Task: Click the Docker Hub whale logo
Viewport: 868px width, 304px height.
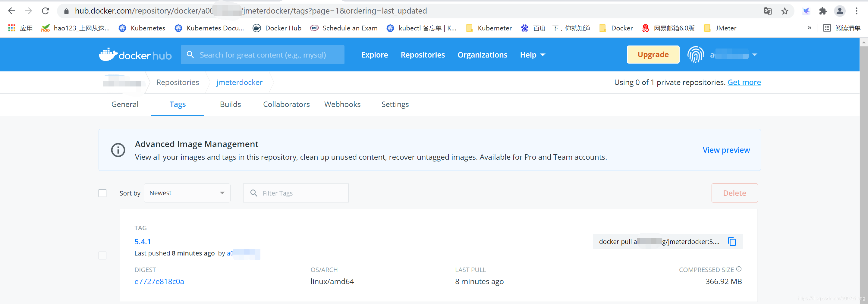Action: 135,55
